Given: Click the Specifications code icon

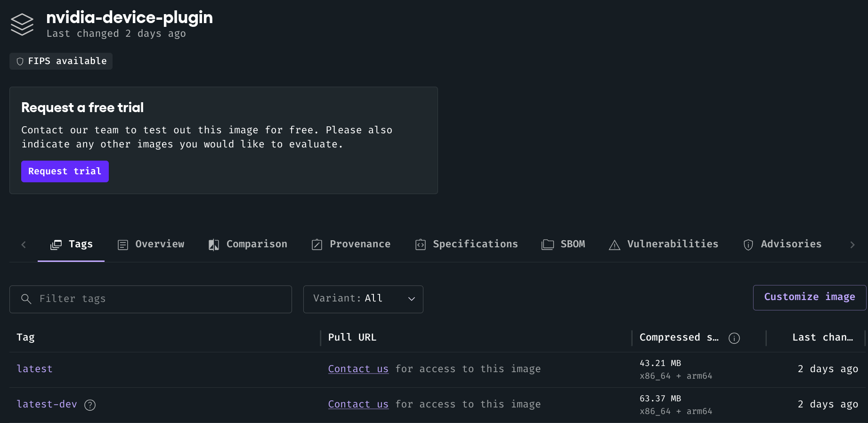Looking at the screenshot, I should (421, 244).
